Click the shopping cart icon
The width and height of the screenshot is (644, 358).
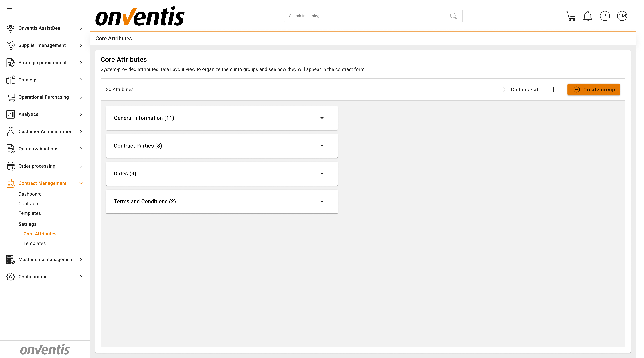(571, 16)
